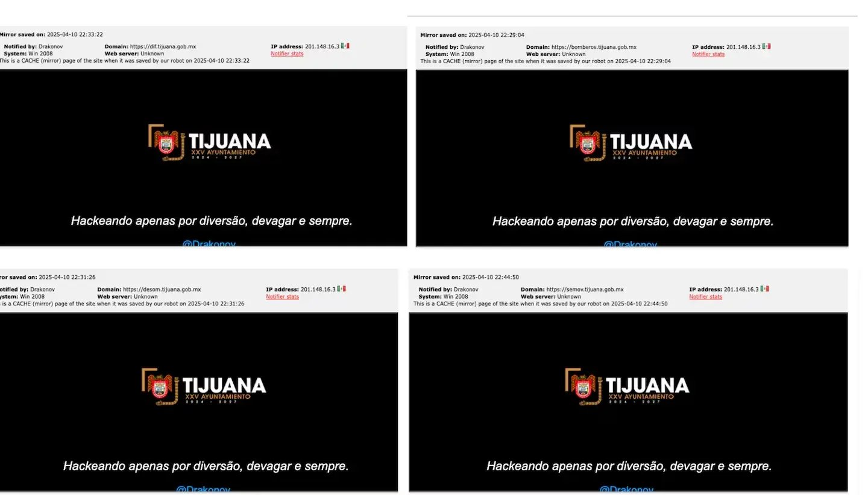Open Notifier stats link for desom.tijuana.gob.mx
868x495 pixels.
(282, 296)
